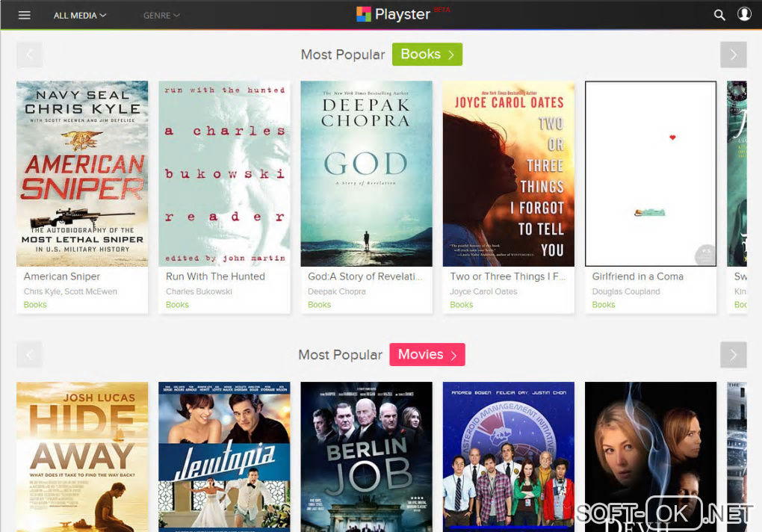
Task: Click the search magnifier icon
Action: point(719,15)
